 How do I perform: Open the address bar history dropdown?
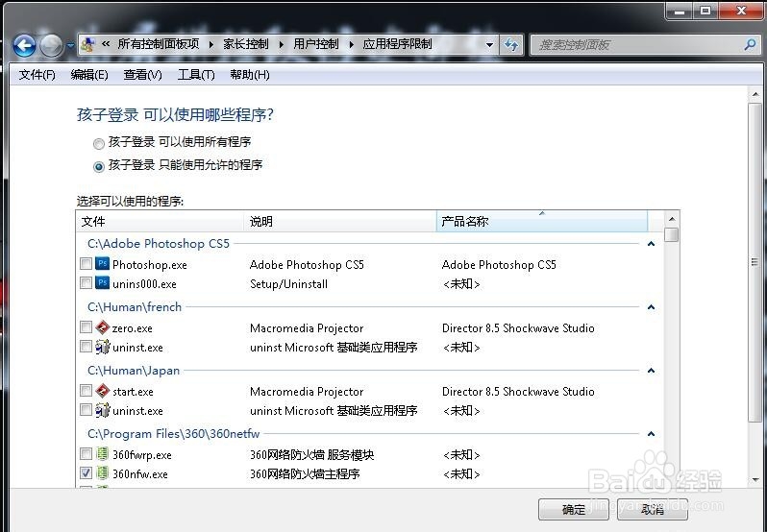tap(489, 45)
